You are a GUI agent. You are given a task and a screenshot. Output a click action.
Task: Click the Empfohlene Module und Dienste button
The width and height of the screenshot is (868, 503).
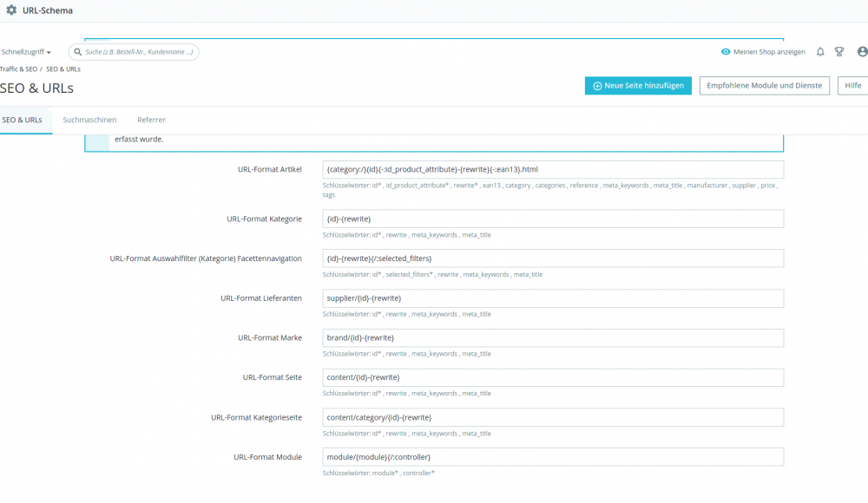click(764, 86)
